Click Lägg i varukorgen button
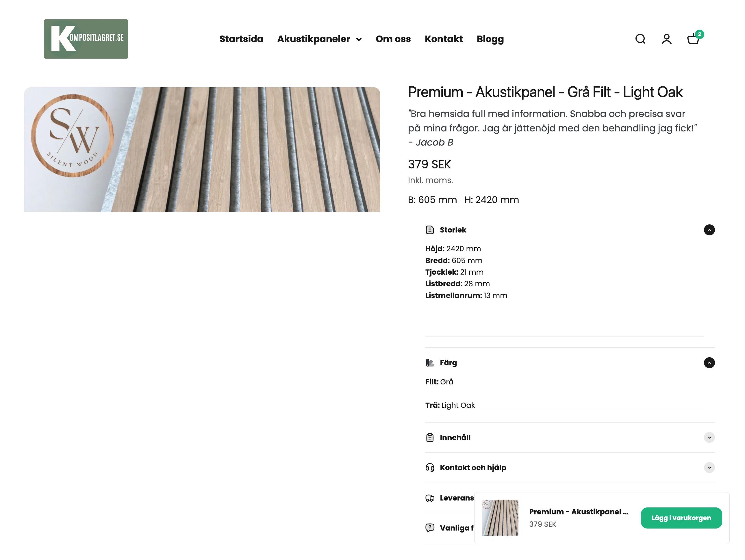This screenshot has width=745, height=560. pos(681,518)
